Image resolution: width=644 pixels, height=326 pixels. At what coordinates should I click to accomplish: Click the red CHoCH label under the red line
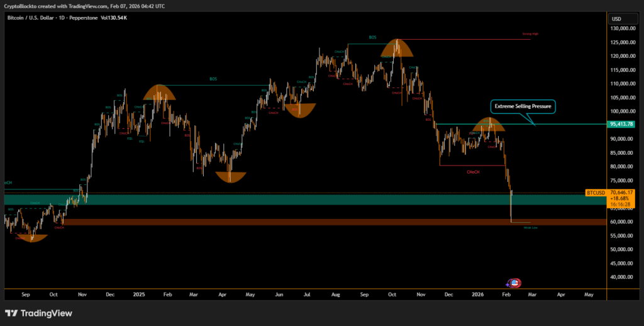pyautogui.click(x=474, y=171)
